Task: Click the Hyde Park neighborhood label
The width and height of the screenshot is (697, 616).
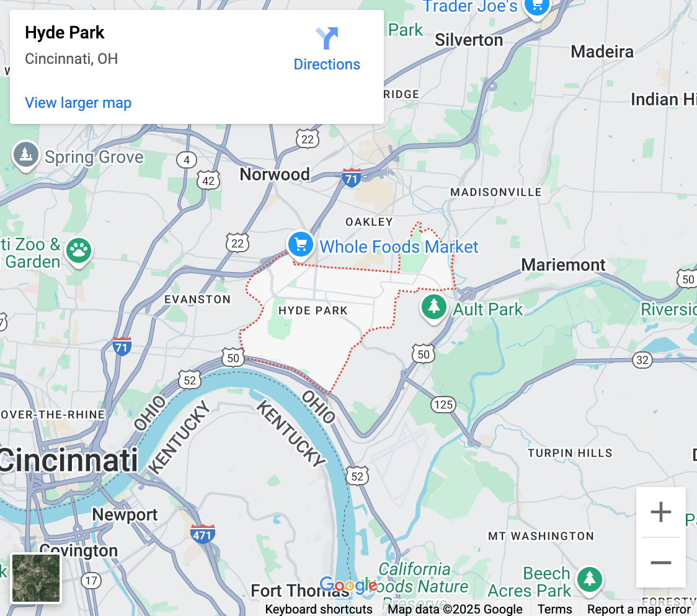Action: [313, 310]
